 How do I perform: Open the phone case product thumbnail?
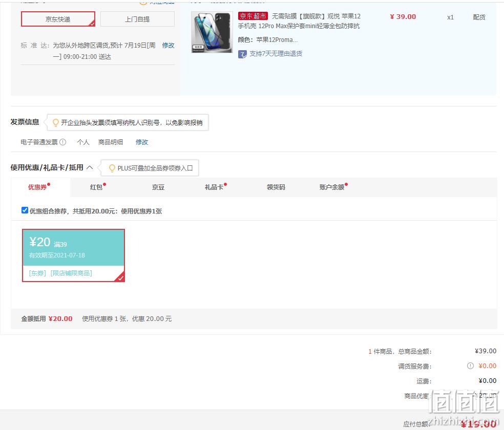pyautogui.click(x=212, y=32)
